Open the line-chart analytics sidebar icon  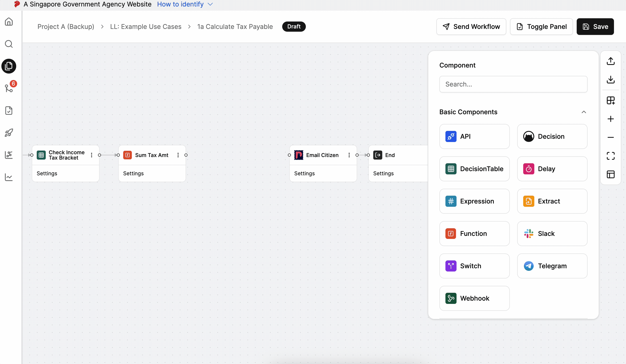pyautogui.click(x=9, y=177)
